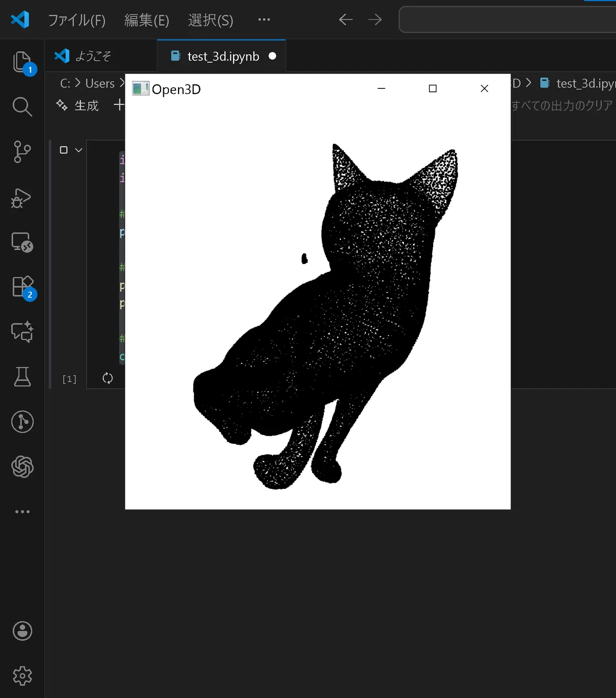Open the ファイル(F) menu
The image size is (616, 698).
pyautogui.click(x=77, y=20)
